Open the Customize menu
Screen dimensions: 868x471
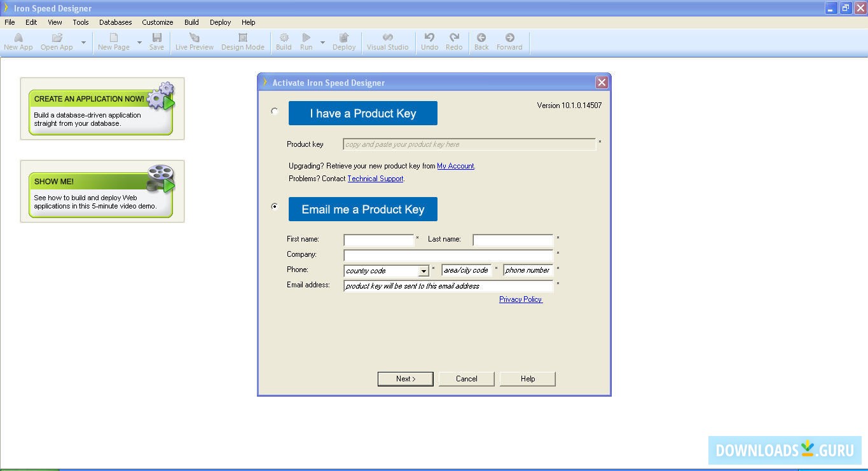click(157, 22)
